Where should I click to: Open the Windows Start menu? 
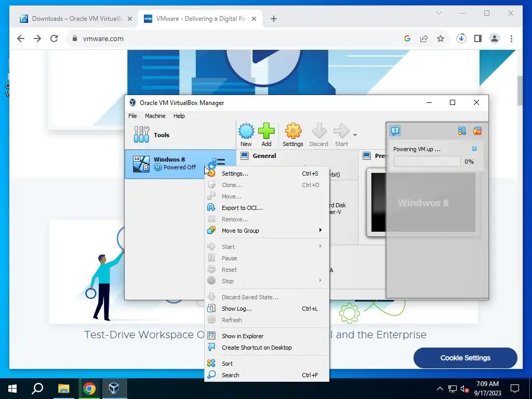click(12, 389)
